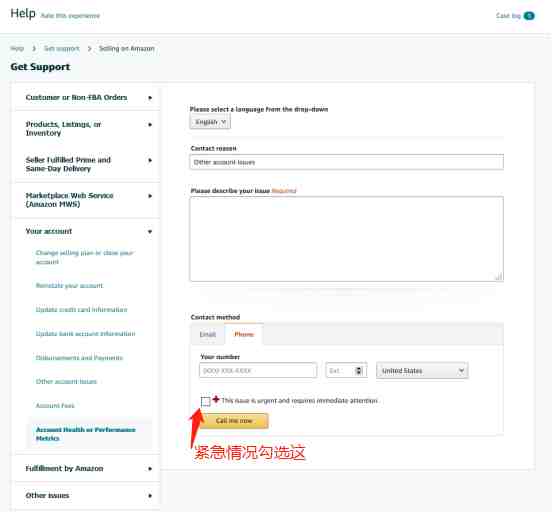Click the Ext. stepper arrows
This screenshot has height=514, width=552.
coord(358,371)
